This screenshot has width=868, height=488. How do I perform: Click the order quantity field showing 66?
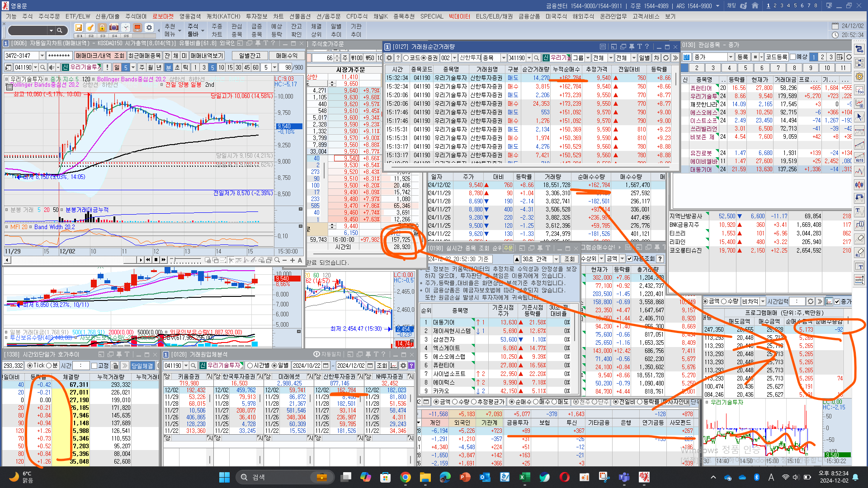[322, 58]
